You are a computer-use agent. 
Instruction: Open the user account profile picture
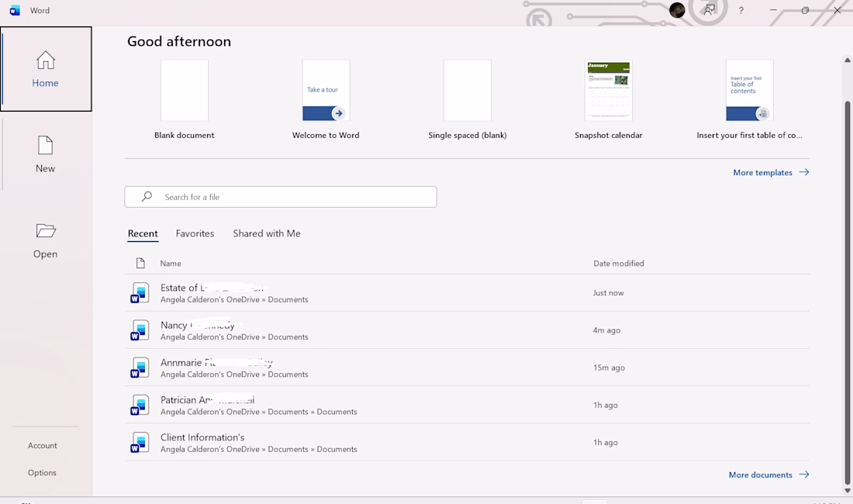click(677, 10)
